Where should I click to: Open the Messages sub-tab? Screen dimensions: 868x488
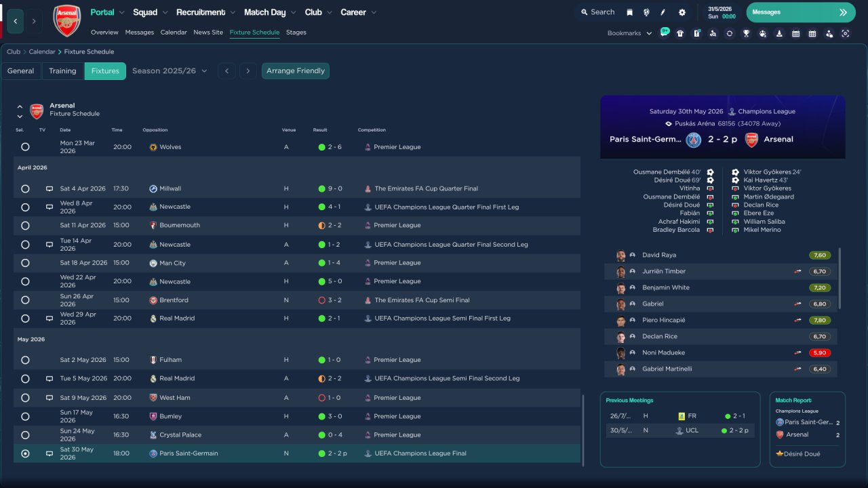[139, 33]
